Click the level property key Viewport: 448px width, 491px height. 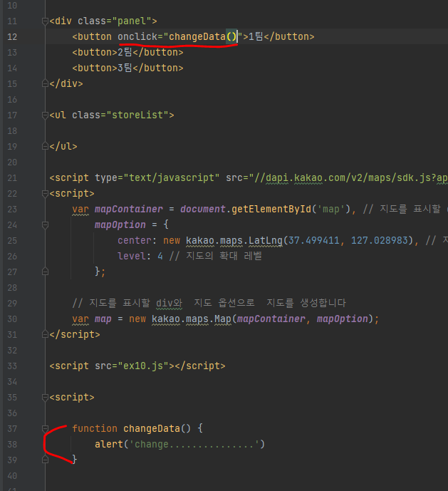pos(132,256)
